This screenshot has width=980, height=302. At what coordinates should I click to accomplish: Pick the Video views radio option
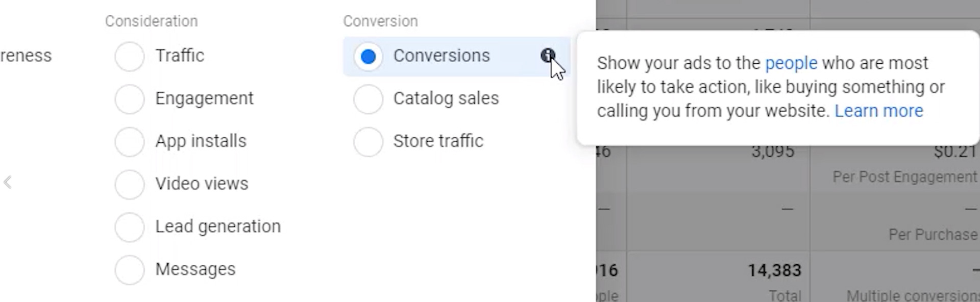click(x=130, y=184)
